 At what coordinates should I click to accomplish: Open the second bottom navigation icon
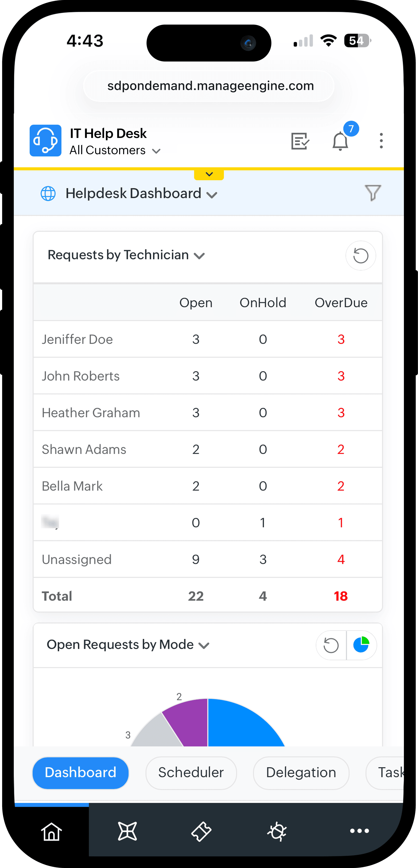(127, 831)
